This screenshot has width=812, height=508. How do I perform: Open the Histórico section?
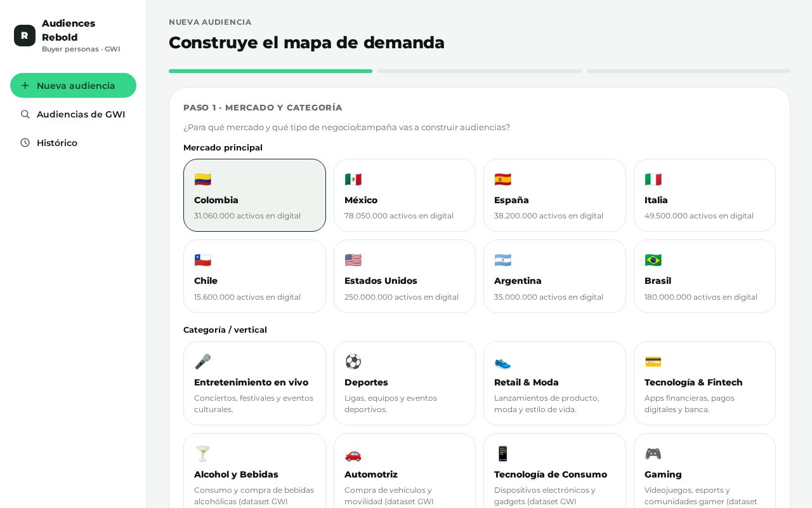tap(73, 143)
